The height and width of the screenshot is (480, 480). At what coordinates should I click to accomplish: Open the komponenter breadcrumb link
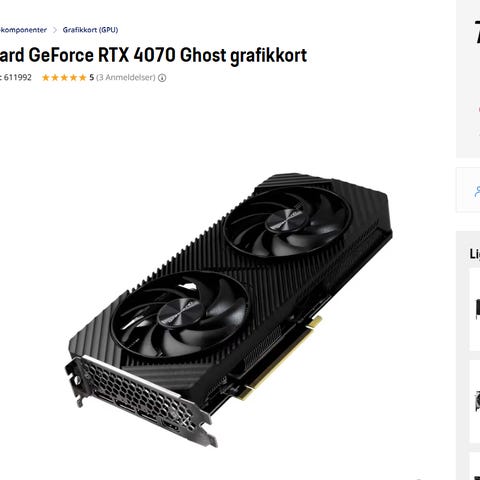point(23,30)
